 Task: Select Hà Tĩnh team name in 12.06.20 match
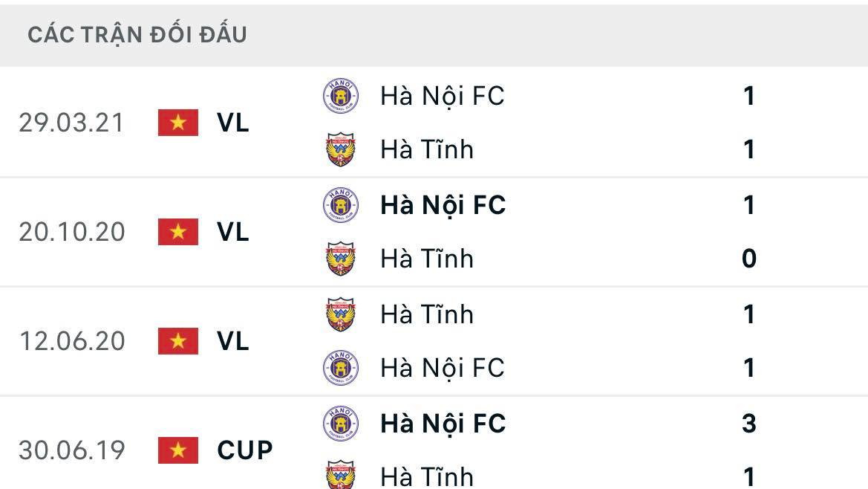click(427, 314)
